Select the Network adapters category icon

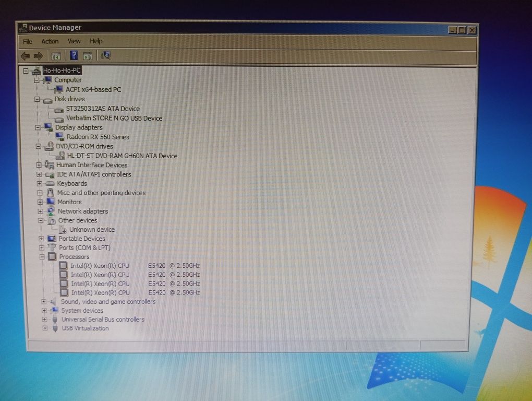(51, 211)
